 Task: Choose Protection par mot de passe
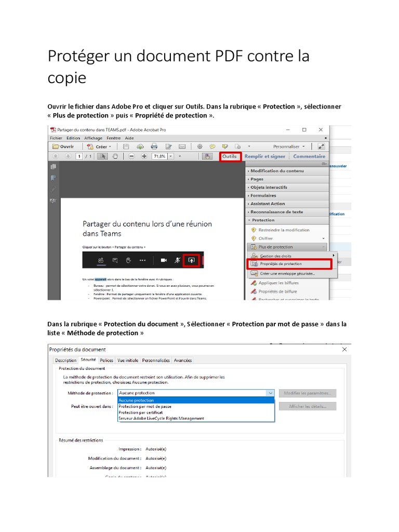pos(196,406)
